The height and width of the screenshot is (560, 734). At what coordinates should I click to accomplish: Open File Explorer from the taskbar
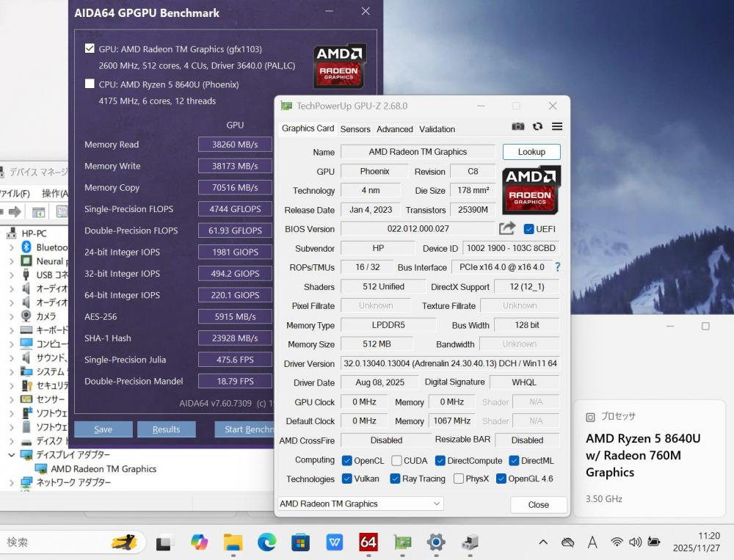233,542
